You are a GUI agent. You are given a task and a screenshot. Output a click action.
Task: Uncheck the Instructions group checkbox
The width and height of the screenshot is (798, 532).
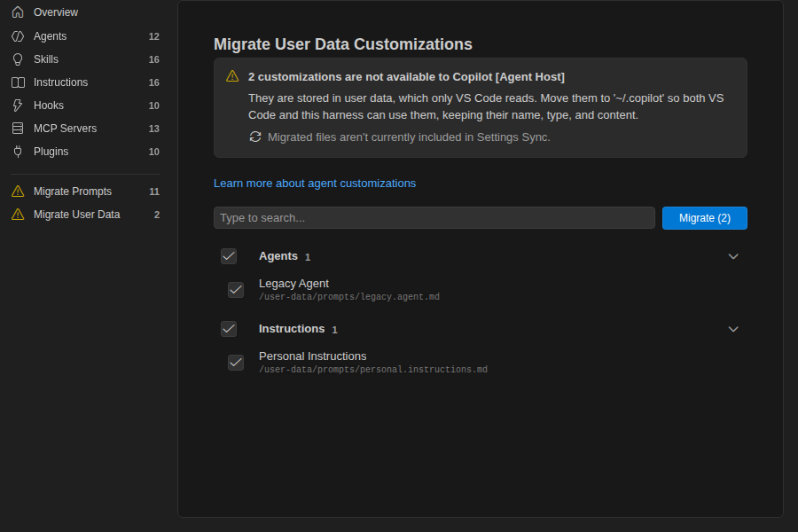[229, 329]
